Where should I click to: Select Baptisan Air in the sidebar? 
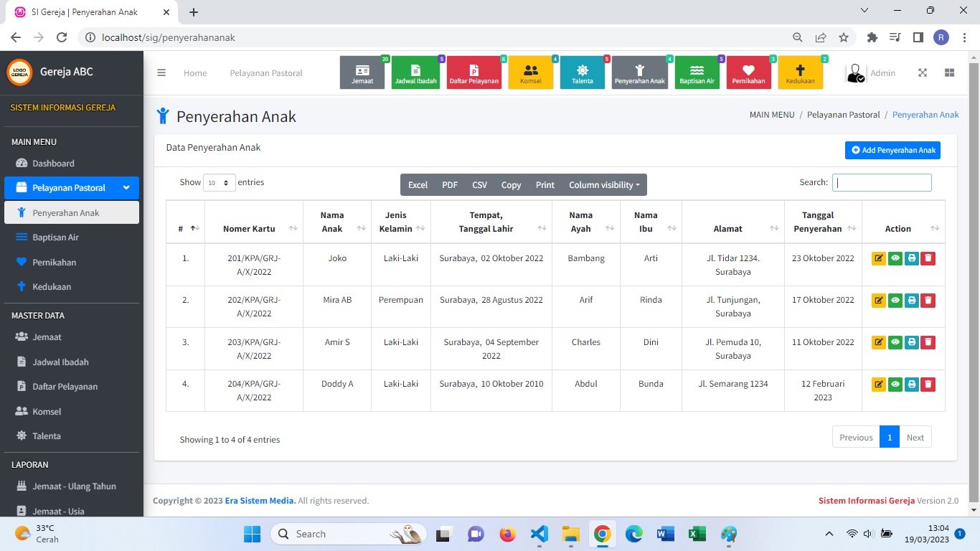55,237
